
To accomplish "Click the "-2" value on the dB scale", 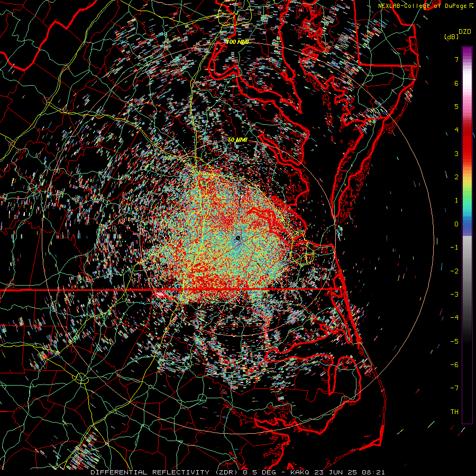I will (x=454, y=271).
